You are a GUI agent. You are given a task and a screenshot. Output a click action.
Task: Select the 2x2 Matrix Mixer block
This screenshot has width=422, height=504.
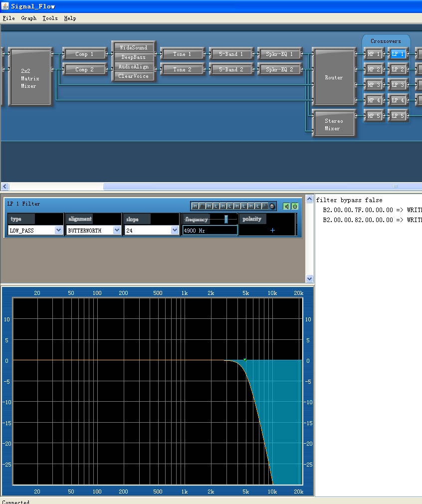coord(30,77)
